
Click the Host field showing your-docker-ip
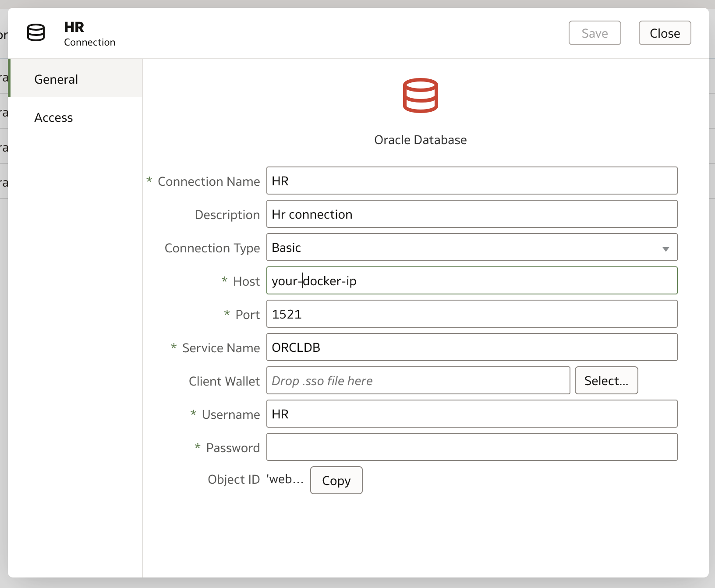click(x=471, y=280)
